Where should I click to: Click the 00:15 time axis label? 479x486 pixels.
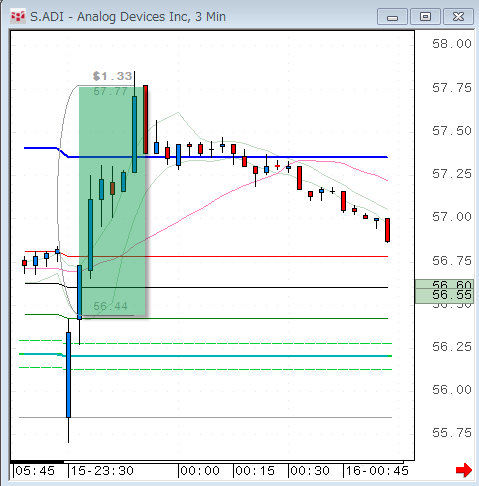coord(255,471)
